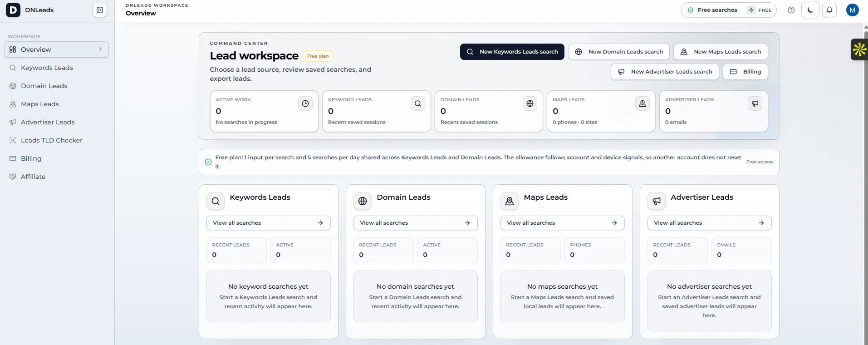Click Maps Leads card icon
The image size is (868, 345).
pyautogui.click(x=510, y=201)
